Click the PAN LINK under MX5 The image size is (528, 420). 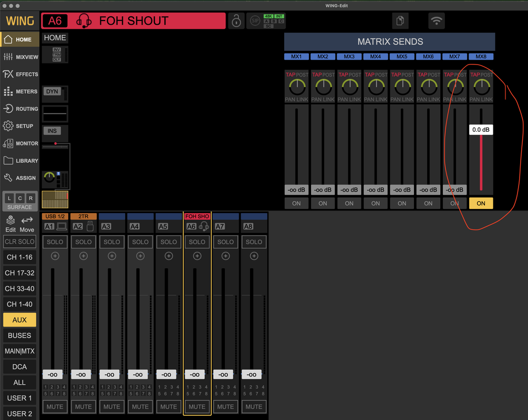pos(402,100)
